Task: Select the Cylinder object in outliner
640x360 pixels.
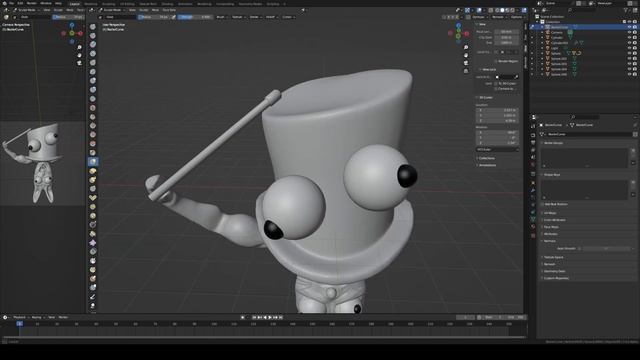Action: (557, 38)
